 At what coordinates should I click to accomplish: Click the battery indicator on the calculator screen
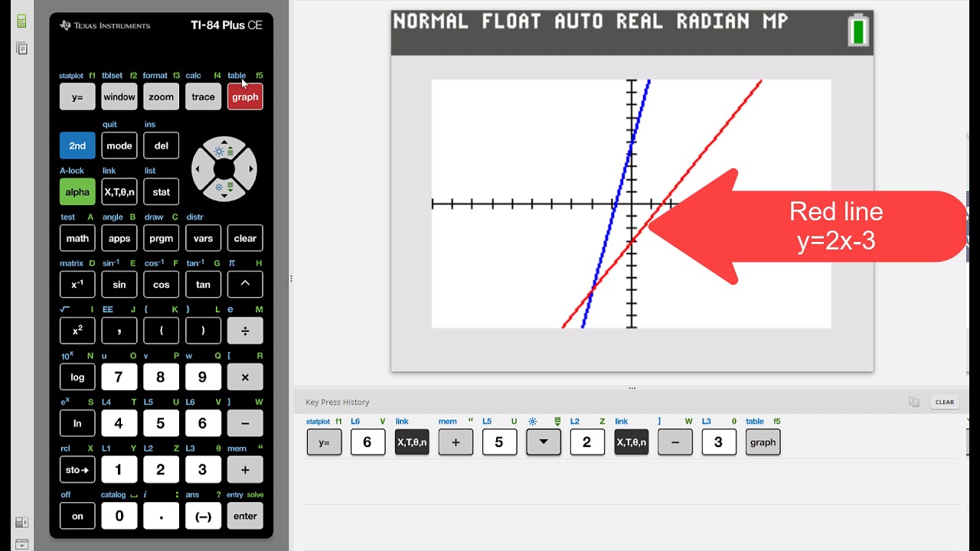tap(859, 31)
